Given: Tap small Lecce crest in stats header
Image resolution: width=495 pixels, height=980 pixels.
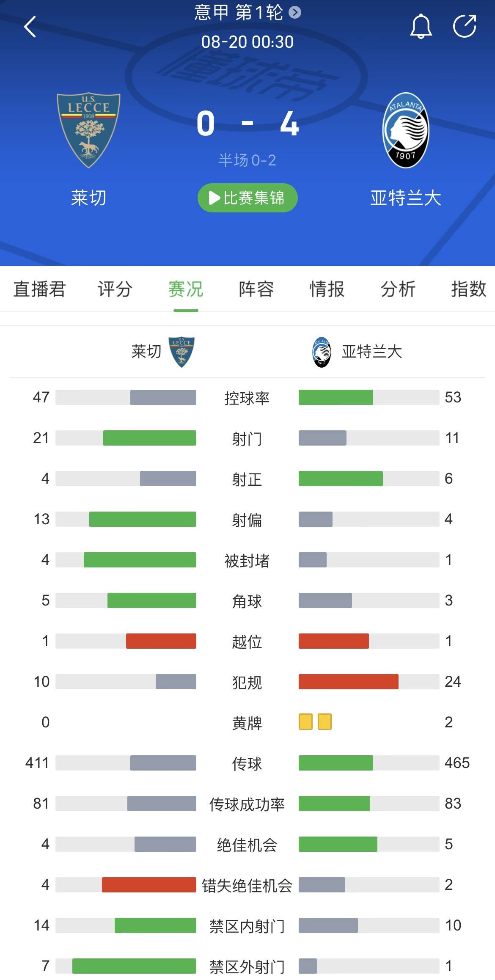Looking at the screenshot, I should (x=181, y=352).
